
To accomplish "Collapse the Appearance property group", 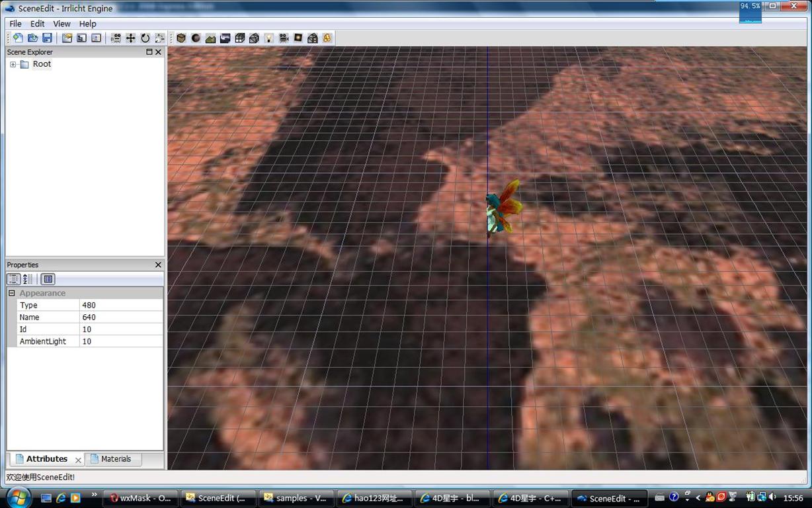I will pyautogui.click(x=11, y=293).
